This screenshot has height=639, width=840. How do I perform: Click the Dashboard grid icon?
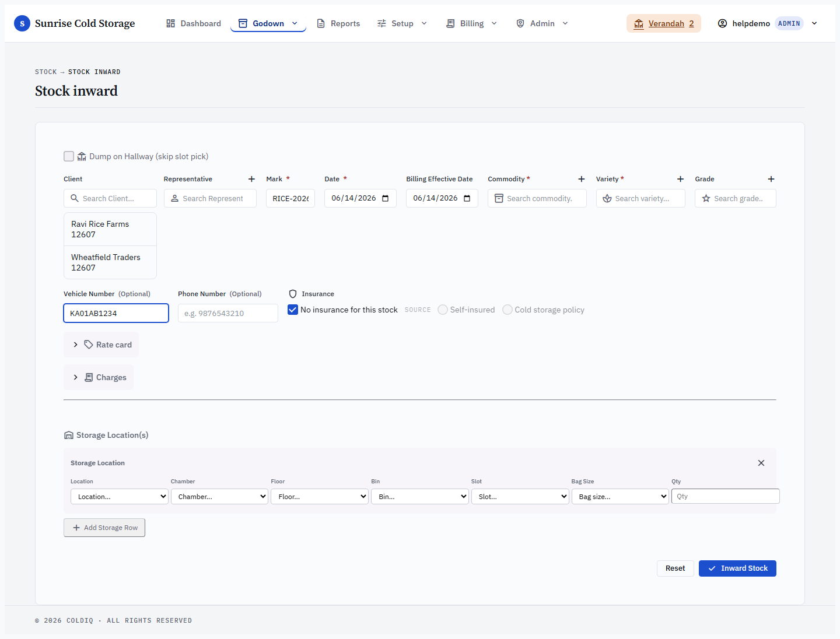coord(170,23)
